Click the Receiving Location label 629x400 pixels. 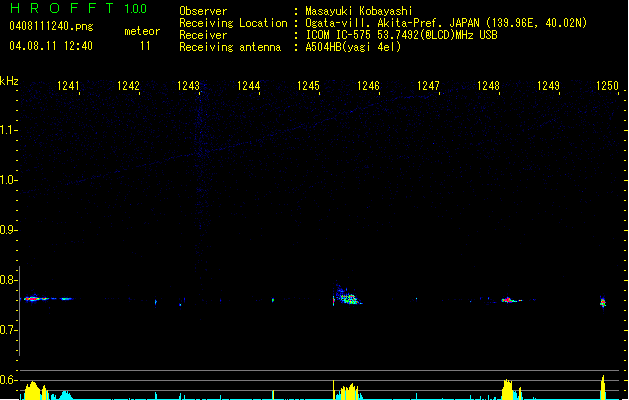233,23
